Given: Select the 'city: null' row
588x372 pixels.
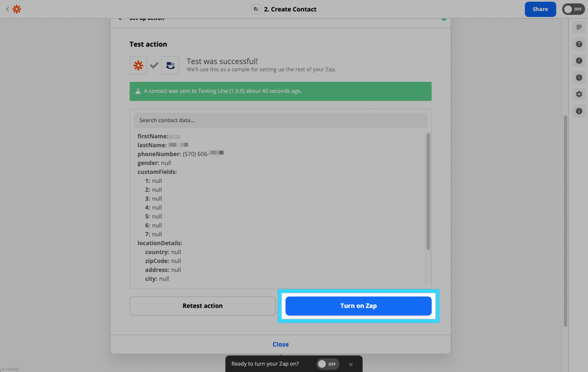Looking at the screenshot, I should 157,279.
